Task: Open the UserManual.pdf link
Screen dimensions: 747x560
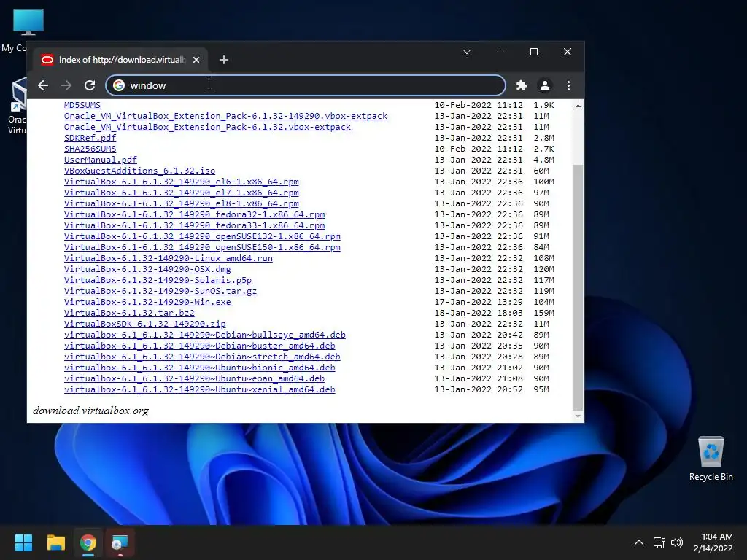Action: (x=101, y=160)
